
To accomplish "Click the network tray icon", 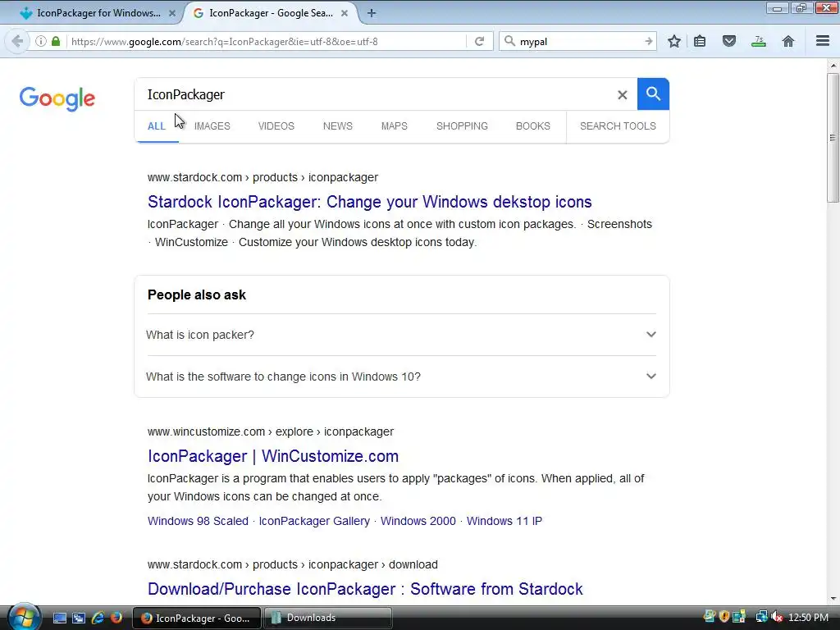I will 762,617.
